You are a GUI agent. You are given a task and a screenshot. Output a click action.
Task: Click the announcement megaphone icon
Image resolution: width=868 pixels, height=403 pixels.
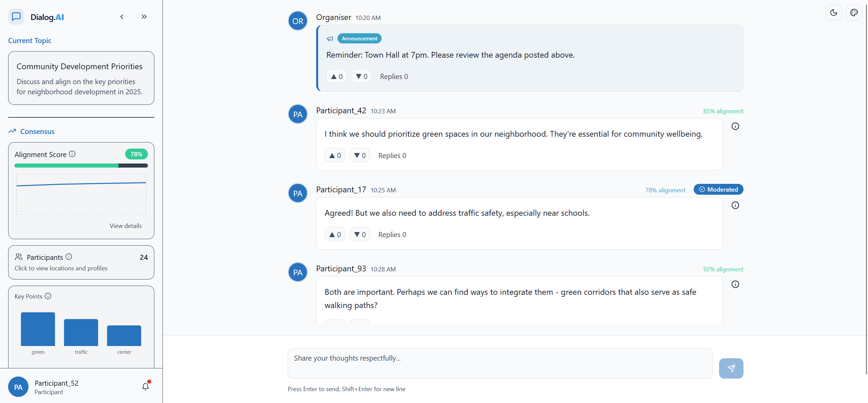pyautogui.click(x=329, y=38)
